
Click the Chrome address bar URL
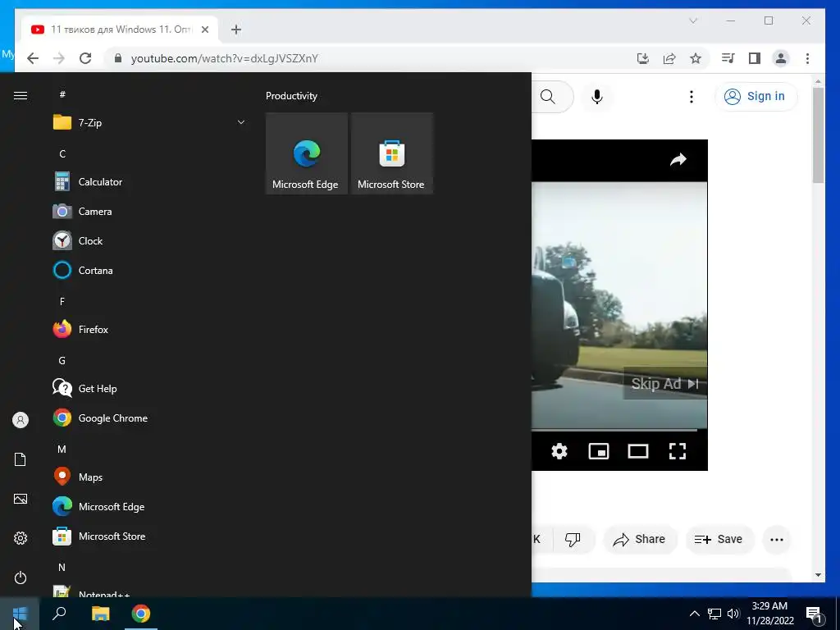(225, 58)
